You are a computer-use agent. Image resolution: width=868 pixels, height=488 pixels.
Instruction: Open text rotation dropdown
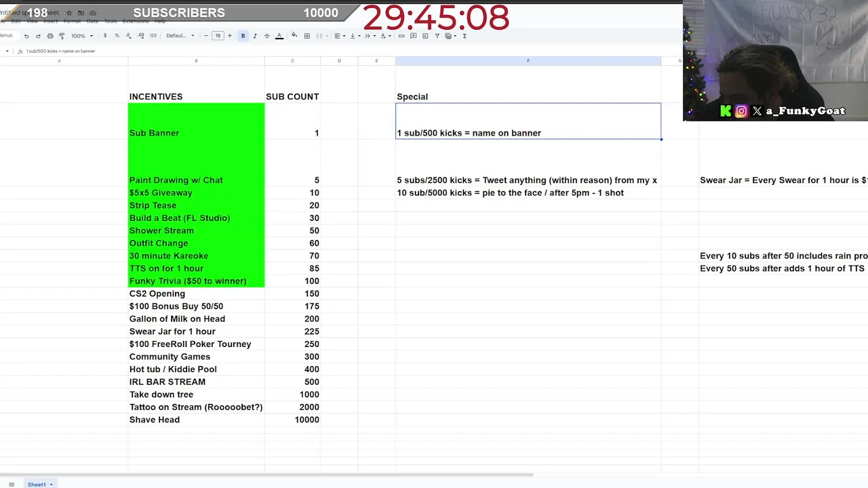pos(384,36)
